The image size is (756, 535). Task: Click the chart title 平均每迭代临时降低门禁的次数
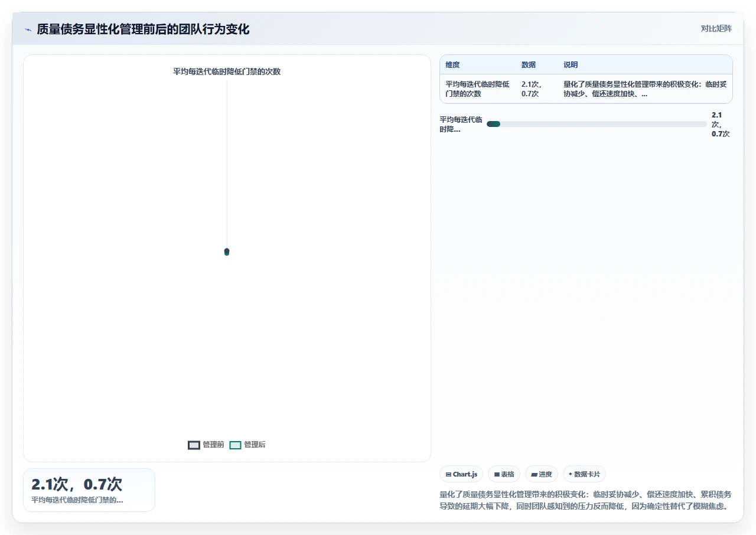point(227,71)
